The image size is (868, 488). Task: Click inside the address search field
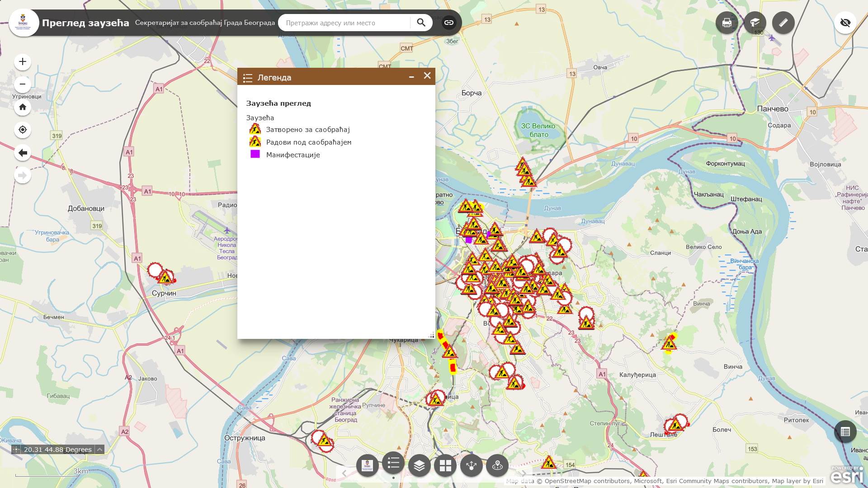[x=344, y=23]
